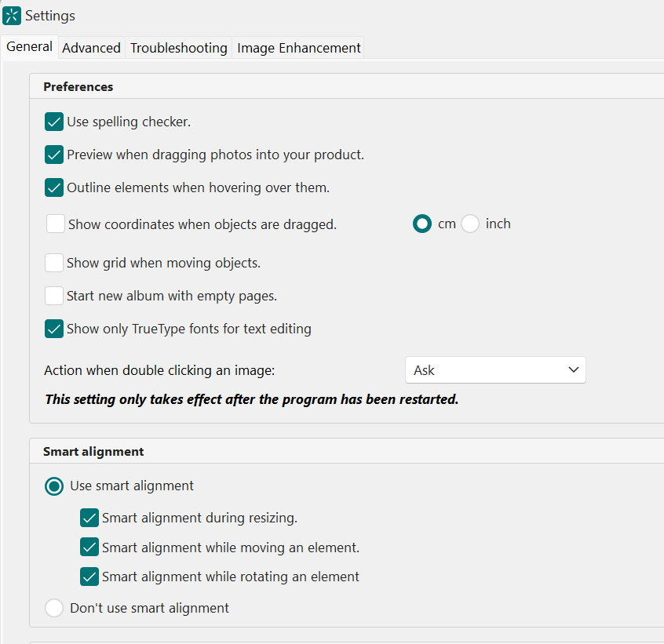The width and height of the screenshot is (664, 644).
Task: Uncheck show only TrueType fonts
Action: (x=53, y=329)
